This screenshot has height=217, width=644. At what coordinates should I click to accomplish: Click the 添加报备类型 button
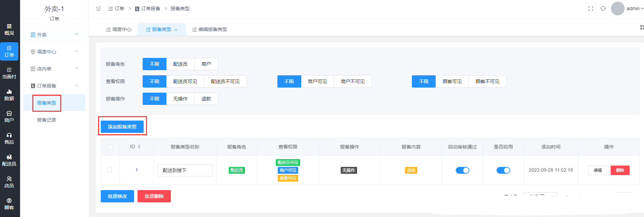[122, 127]
